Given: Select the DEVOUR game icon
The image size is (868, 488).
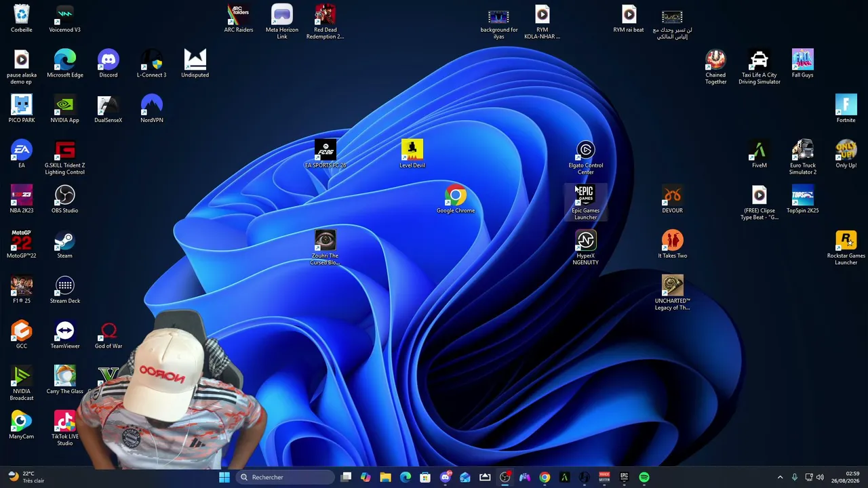Looking at the screenshot, I should (673, 200).
